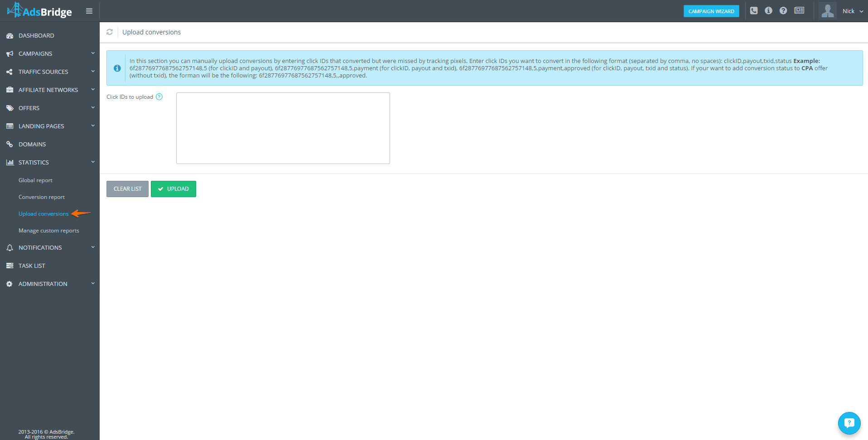Screen dimensions: 868x440
Task: Click the info icon in blue notice box
Action: click(x=117, y=68)
